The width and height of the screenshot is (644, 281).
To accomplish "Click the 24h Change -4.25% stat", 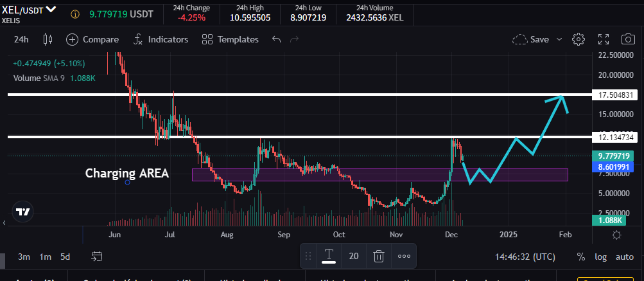I will tap(191, 13).
